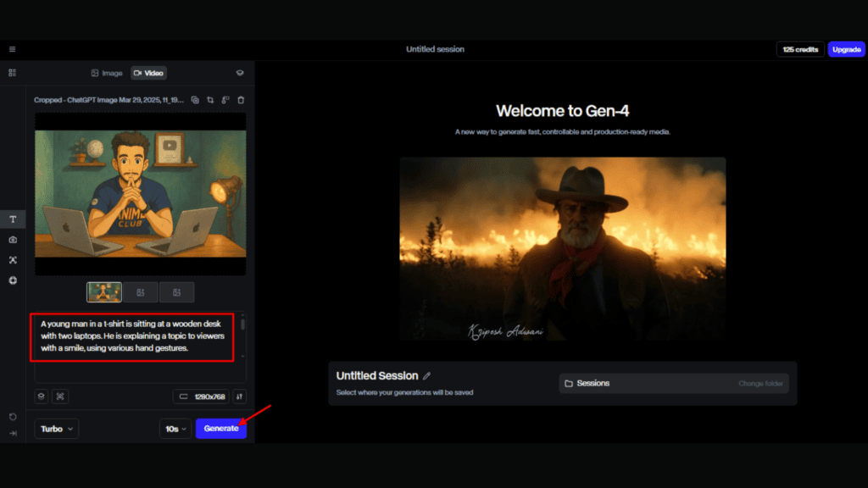Click the blue Generate button
The image size is (868, 488).
tap(220, 429)
